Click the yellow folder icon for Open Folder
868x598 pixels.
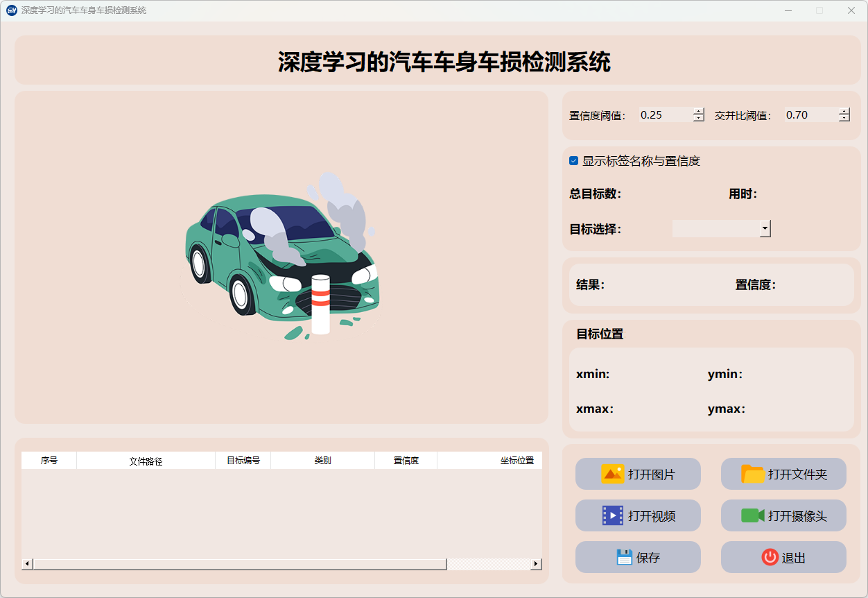click(752, 475)
